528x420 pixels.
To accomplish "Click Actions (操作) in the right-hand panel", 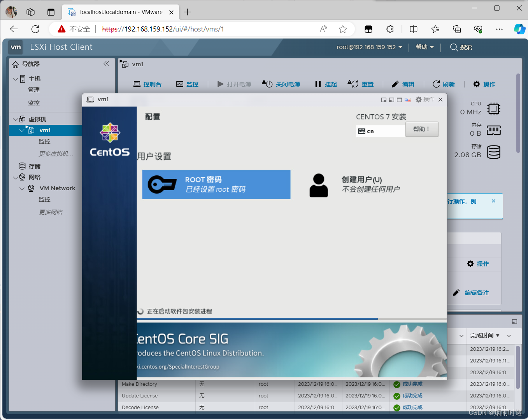I will [478, 264].
